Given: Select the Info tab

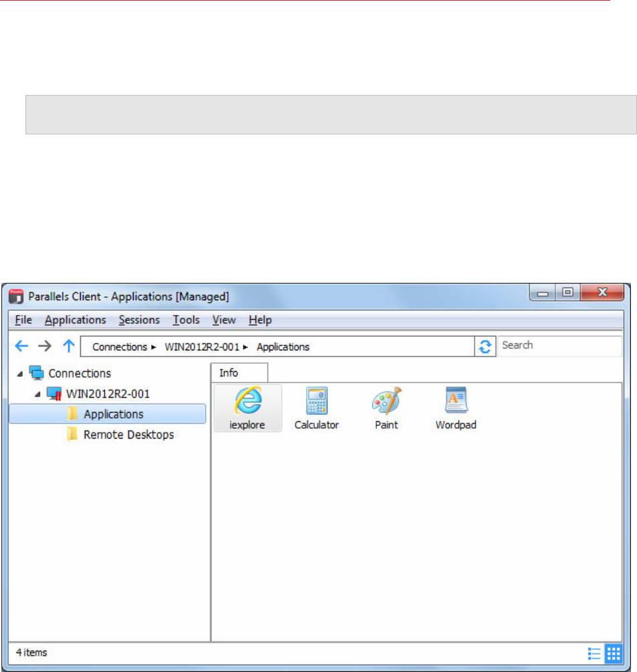Looking at the screenshot, I should (x=239, y=373).
